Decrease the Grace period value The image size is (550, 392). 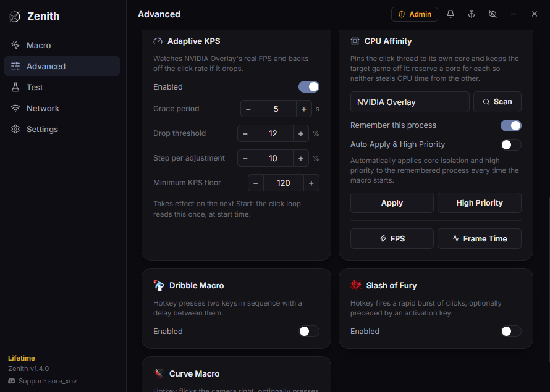[x=248, y=109]
